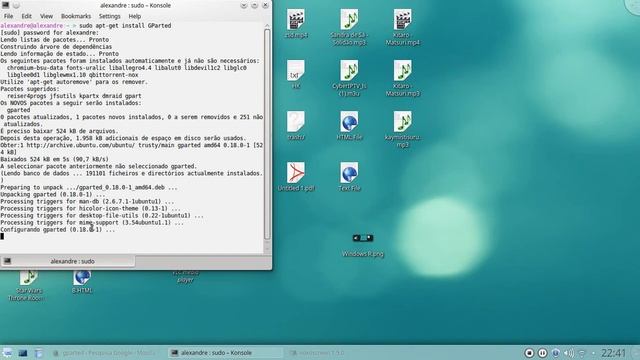640x360 pixels.
Task: Select the Kitaro - Matsuri.mp3 desktop file
Action: pyautogui.click(x=402, y=78)
